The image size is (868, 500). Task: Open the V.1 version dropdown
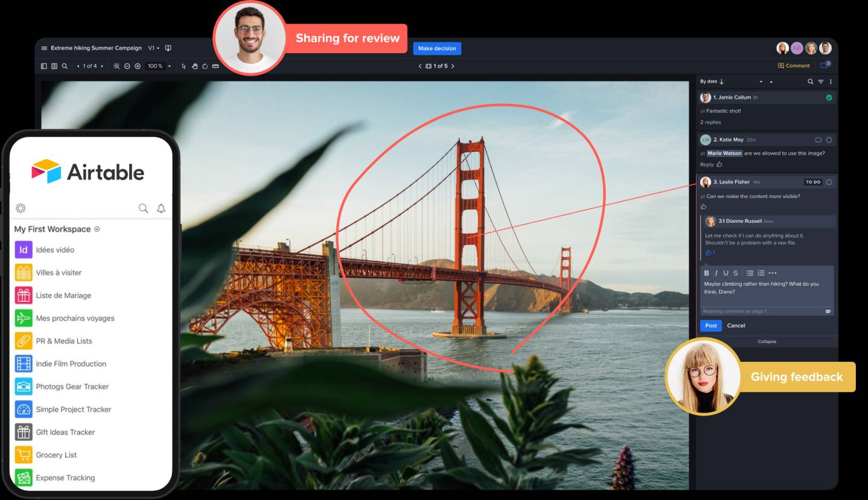154,48
